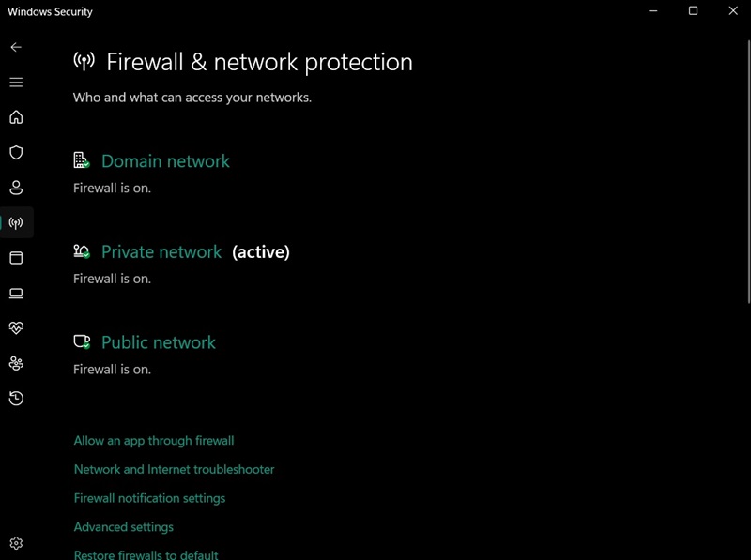Screen dimensions: 751x560
Task: Open Protection history via the clock icon
Action: 15,398
